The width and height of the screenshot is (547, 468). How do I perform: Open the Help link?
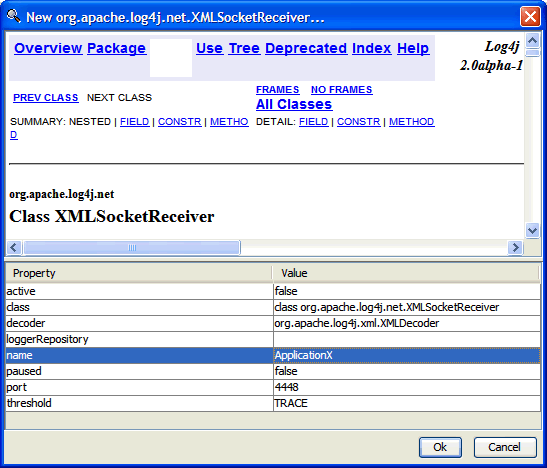[413, 48]
